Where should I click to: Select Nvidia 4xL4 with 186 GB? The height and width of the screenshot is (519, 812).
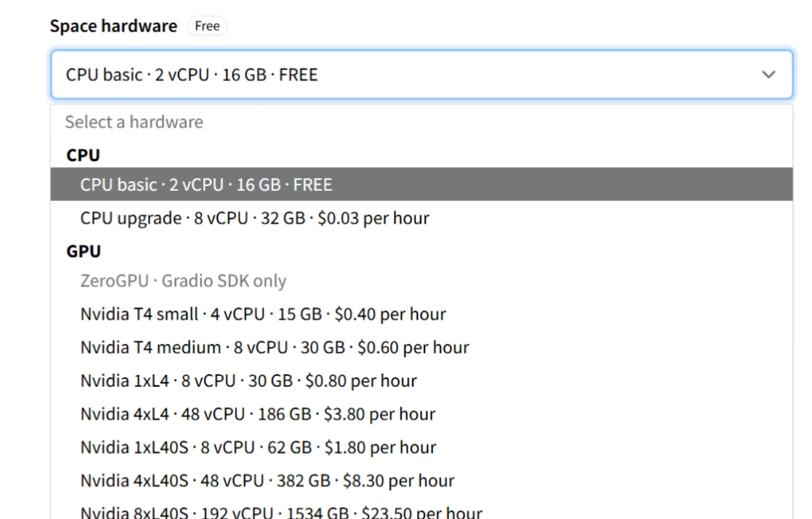tap(258, 414)
